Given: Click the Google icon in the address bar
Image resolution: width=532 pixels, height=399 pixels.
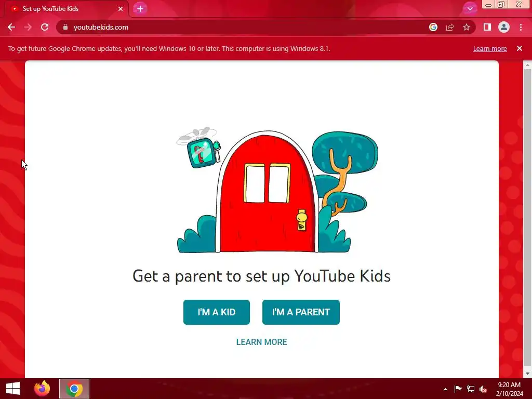Looking at the screenshot, I should point(433,27).
